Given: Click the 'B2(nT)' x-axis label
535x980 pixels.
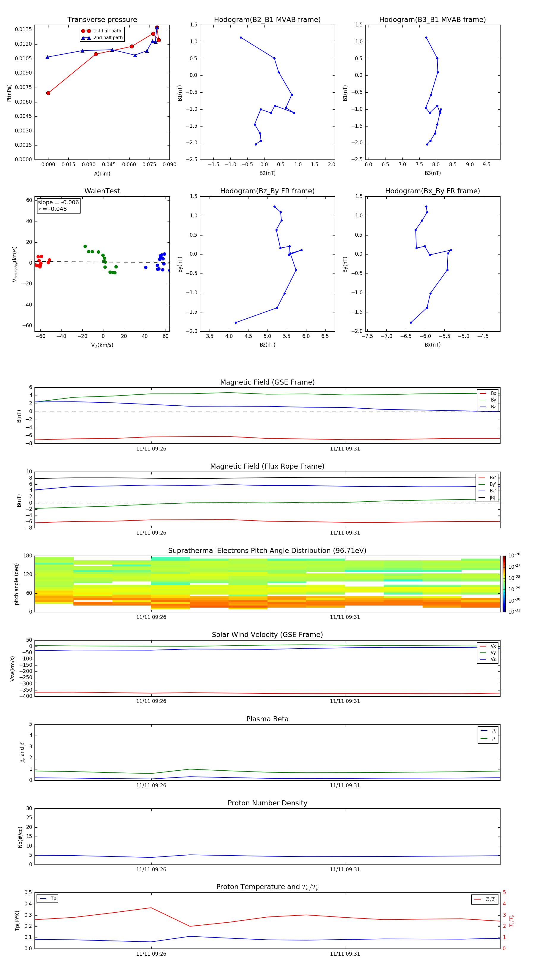Looking at the screenshot, I should [x=267, y=173].
